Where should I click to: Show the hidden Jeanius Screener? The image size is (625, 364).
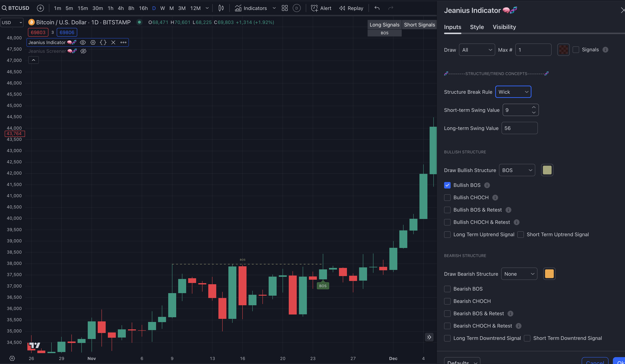pos(83,51)
